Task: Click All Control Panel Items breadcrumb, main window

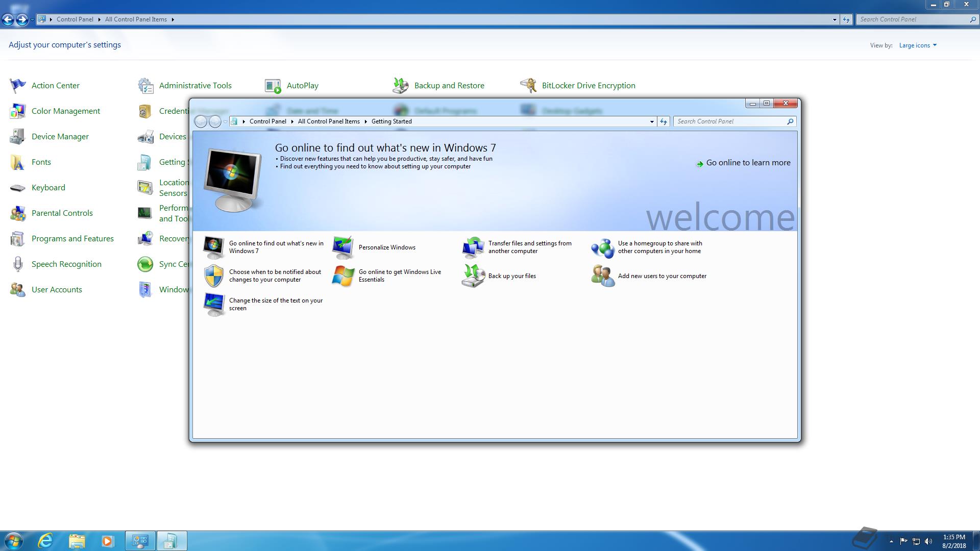Action: pos(136,19)
